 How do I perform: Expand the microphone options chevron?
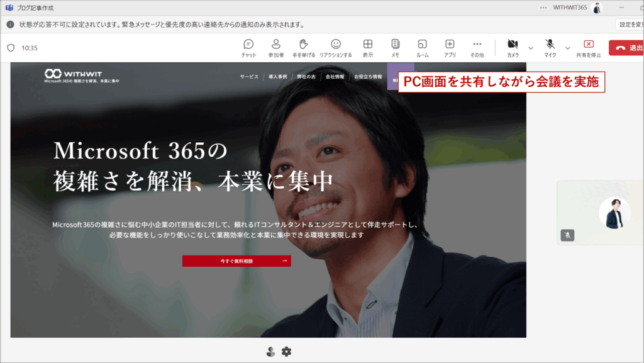coord(568,48)
